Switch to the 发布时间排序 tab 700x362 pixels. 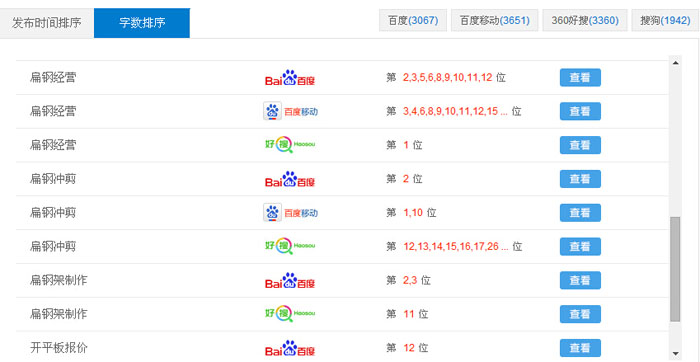point(46,23)
